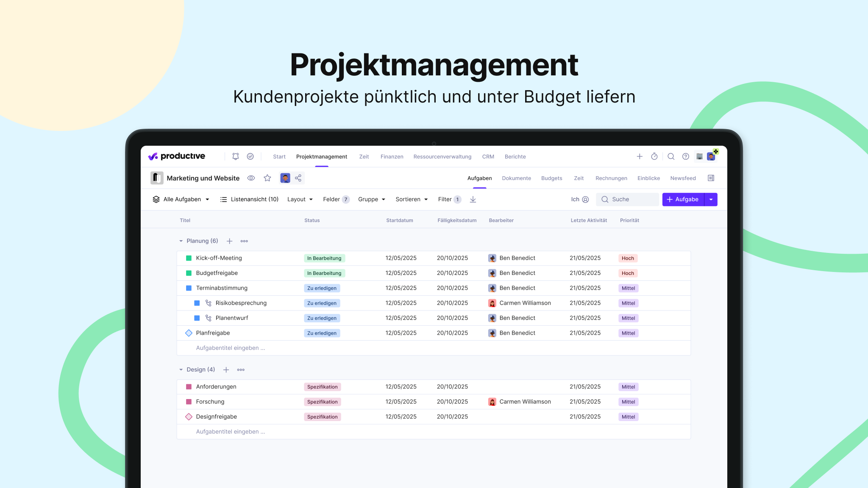Open the notifications bell icon

click(236, 156)
